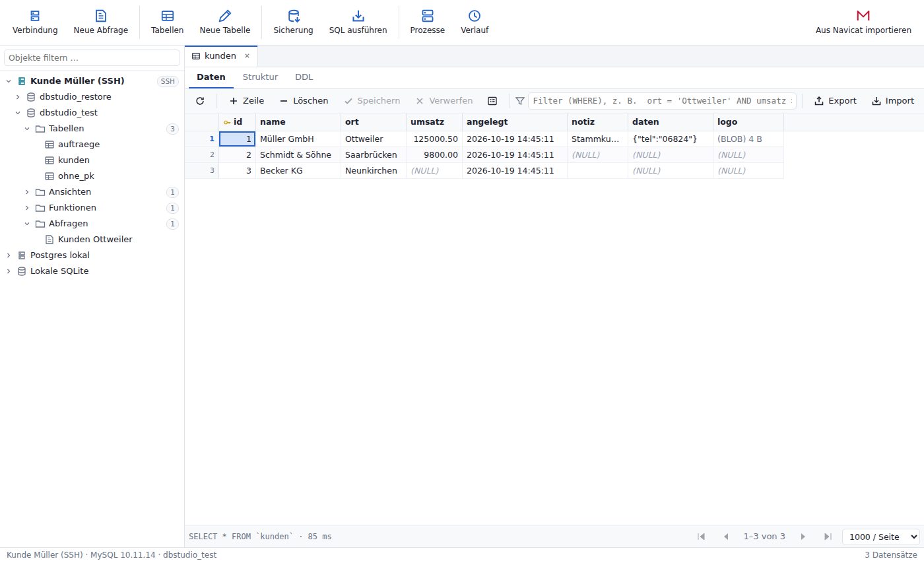The height and width of the screenshot is (563, 924).
Task: Select the Daten tab
Action: click(x=211, y=77)
